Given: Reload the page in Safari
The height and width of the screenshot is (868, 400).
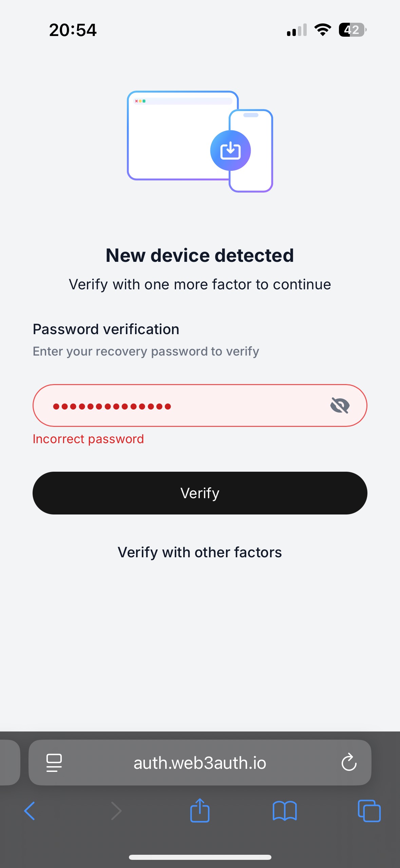Looking at the screenshot, I should pos(349,763).
